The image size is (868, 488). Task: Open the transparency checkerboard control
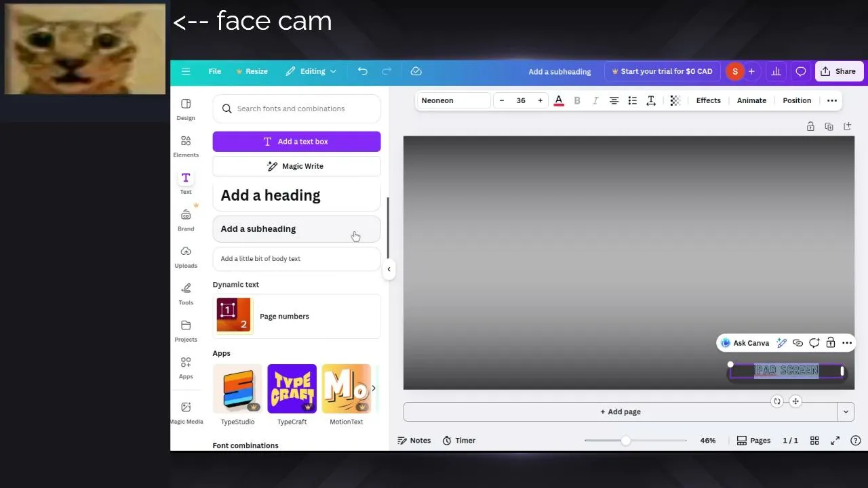pyautogui.click(x=675, y=100)
